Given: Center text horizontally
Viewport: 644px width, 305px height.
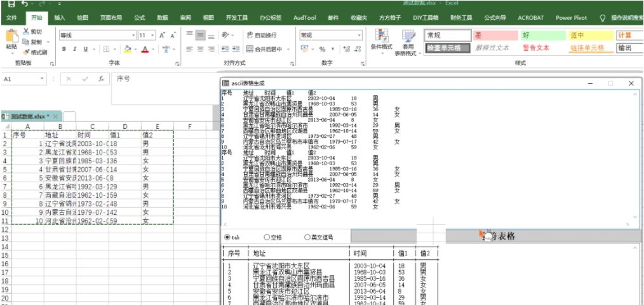Looking at the screenshot, I should 201,49.
